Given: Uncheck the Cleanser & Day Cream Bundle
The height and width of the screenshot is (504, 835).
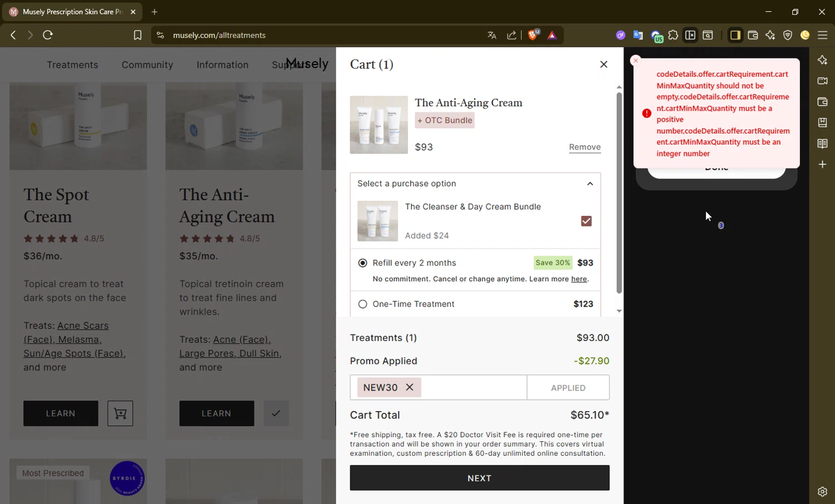Looking at the screenshot, I should click(586, 221).
